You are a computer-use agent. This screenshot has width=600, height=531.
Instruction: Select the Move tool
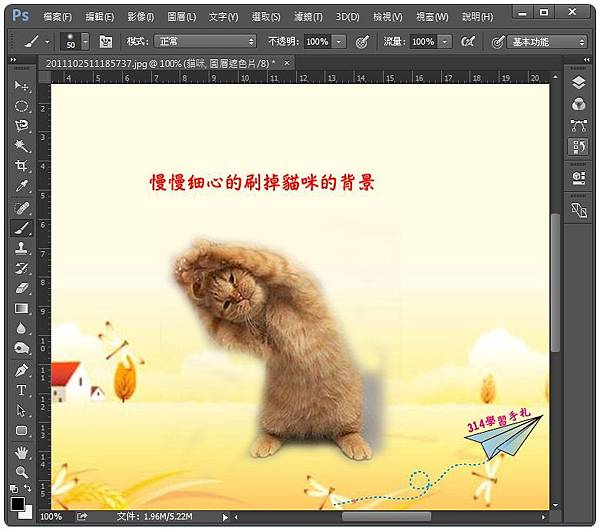click(x=21, y=86)
